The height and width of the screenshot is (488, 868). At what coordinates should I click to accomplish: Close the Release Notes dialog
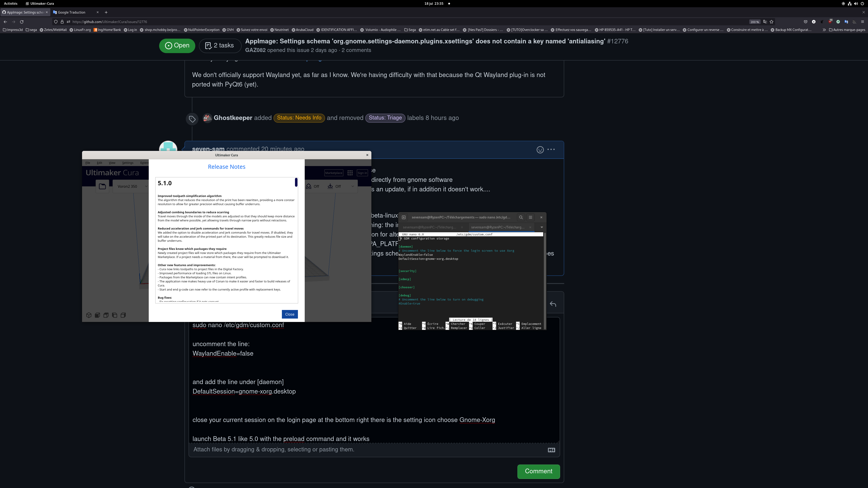pyautogui.click(x=289, y=314)
